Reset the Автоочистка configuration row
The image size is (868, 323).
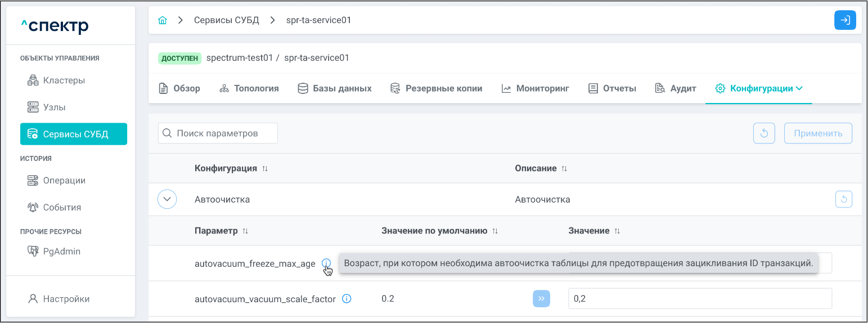(843, 199)
